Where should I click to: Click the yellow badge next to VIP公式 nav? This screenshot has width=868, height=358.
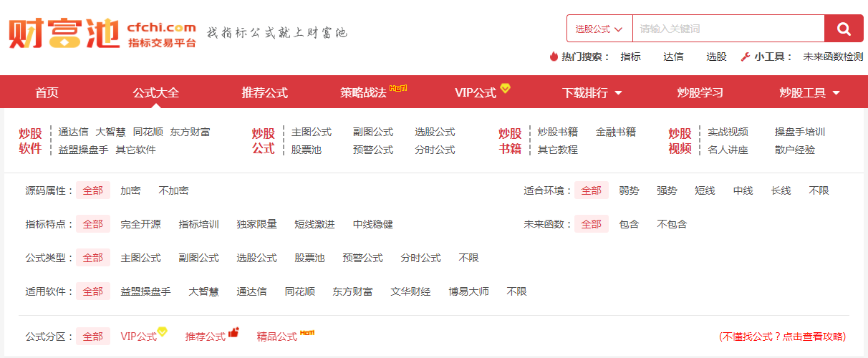[505, 88]
